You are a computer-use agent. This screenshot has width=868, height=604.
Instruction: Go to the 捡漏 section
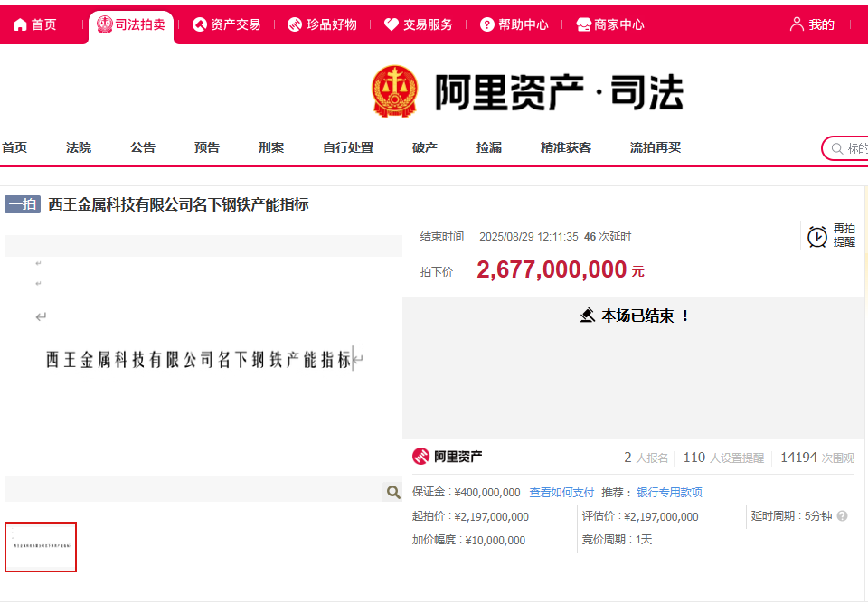(489, 147)
